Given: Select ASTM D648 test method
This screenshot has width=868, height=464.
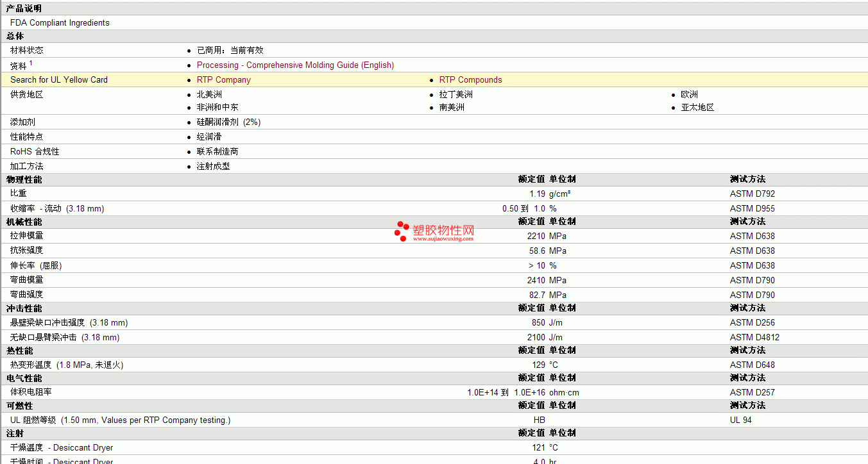Looking at the screenshot, I should coord(752,365).
